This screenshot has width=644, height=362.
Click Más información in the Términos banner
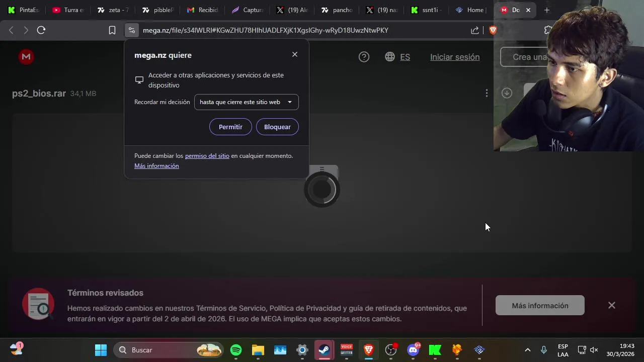pos(540,305)
